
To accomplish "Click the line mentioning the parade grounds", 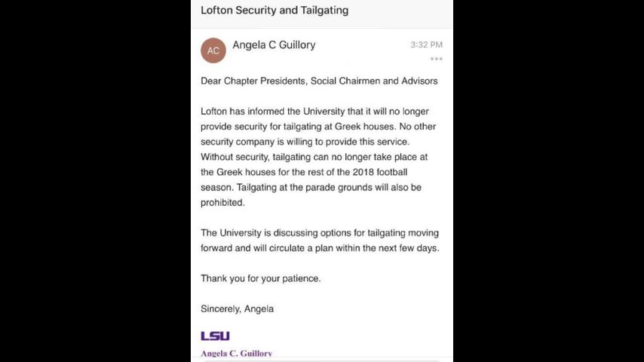I will click(311, 187).
